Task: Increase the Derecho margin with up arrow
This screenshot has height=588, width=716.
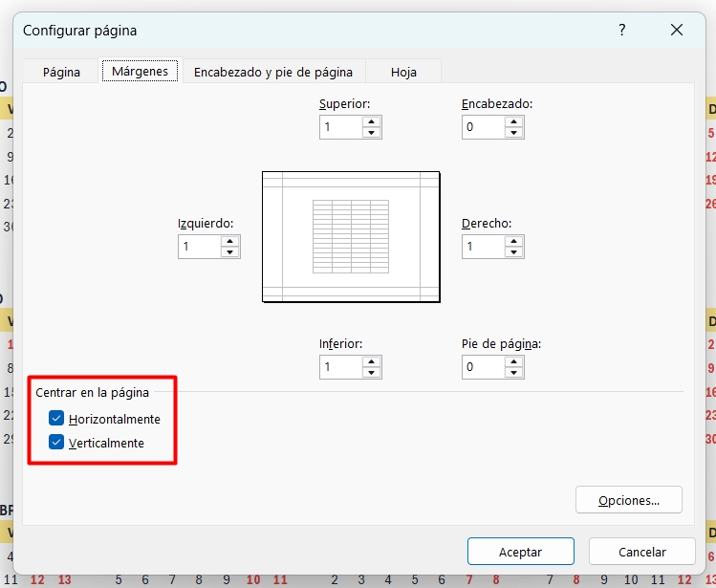Action: [514, 241]
